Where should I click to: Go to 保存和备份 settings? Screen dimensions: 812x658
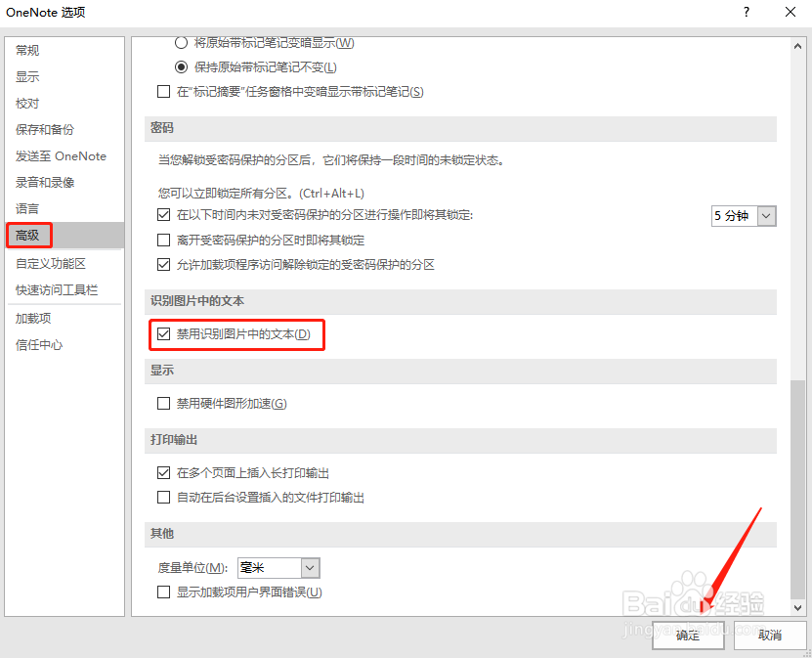pos(45,129)
